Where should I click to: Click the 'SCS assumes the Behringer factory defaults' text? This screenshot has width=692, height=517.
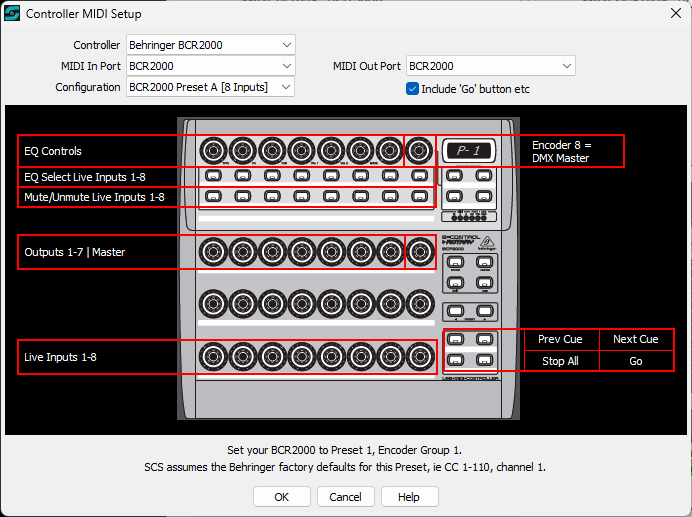(345, 467)
